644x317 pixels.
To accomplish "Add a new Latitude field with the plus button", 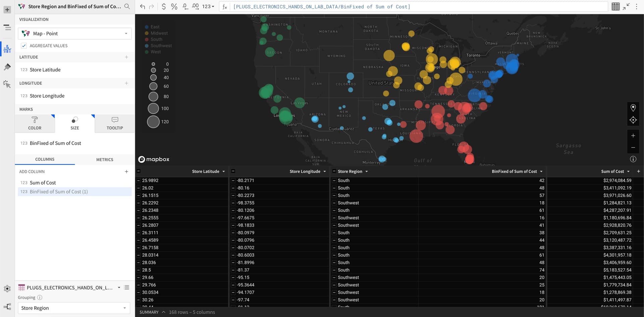I will pos(126,57).
